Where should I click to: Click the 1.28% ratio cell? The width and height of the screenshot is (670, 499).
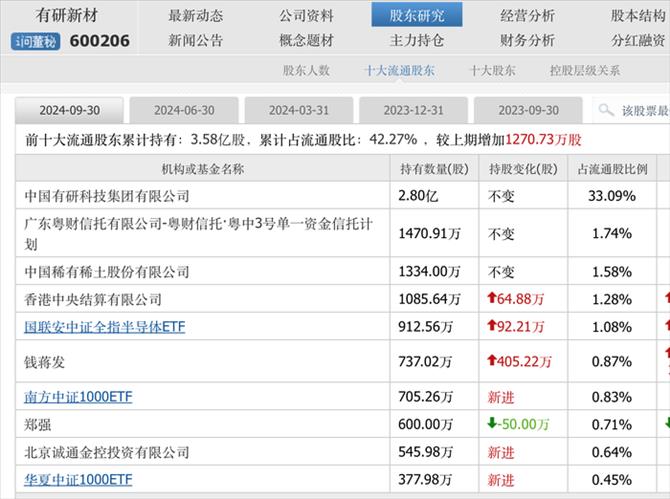612,299
